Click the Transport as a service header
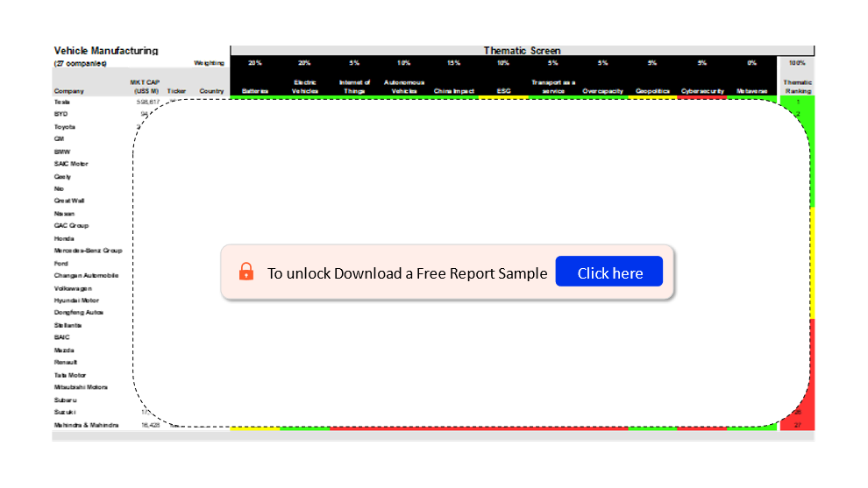The image size is (868, 488). [x=553, y=87]
